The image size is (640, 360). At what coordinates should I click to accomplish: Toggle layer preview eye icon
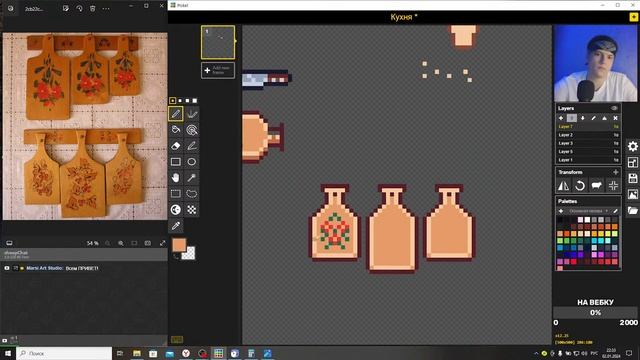[x=614, y=108]
